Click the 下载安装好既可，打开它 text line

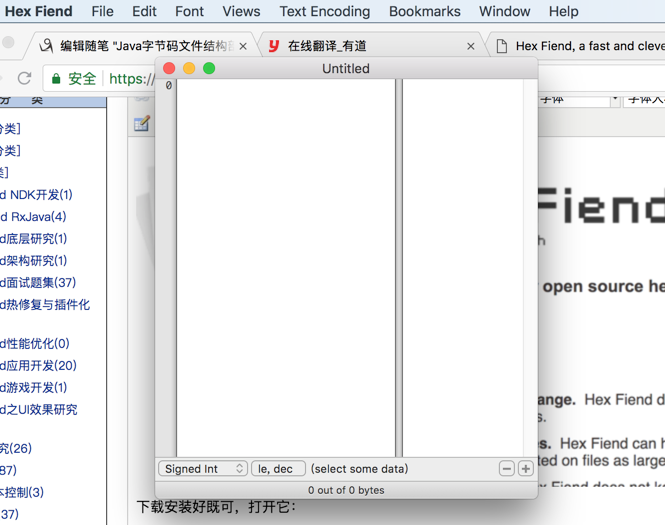216,507
